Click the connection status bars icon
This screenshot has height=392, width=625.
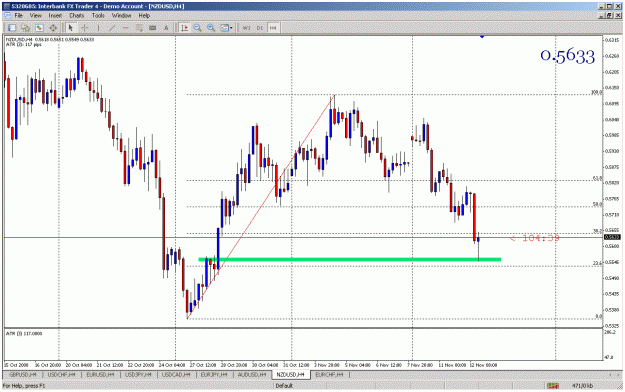(553, 386)
